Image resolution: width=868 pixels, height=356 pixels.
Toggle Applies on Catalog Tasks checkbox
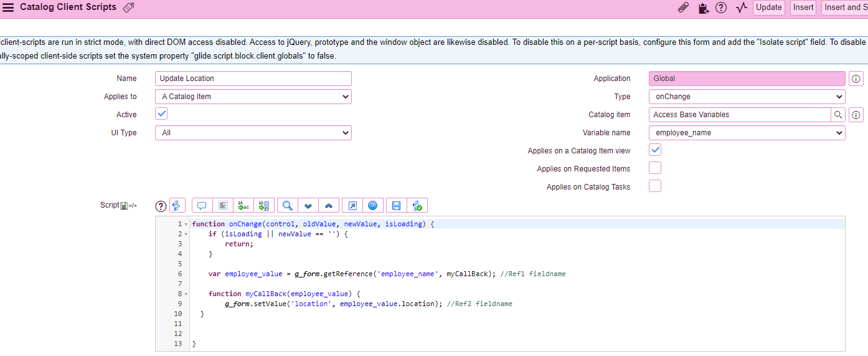655,186
